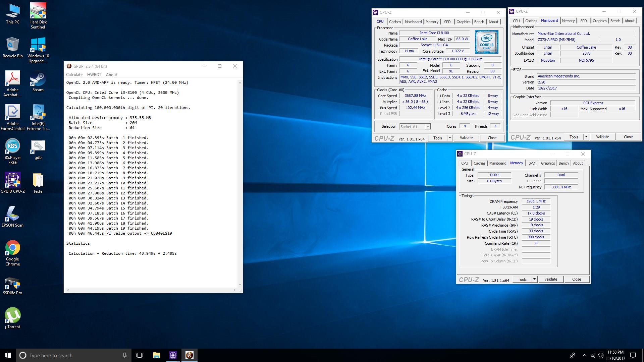
Task: Open Task View on taskbar
Action: pos(140,355)
